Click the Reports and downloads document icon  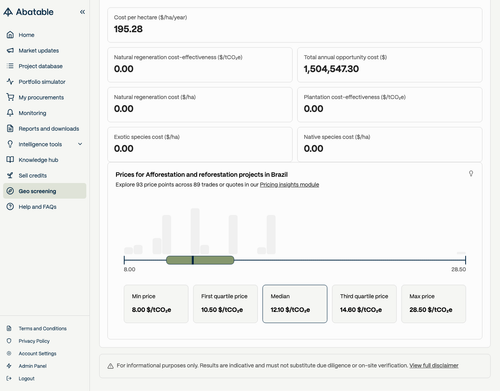10,129
